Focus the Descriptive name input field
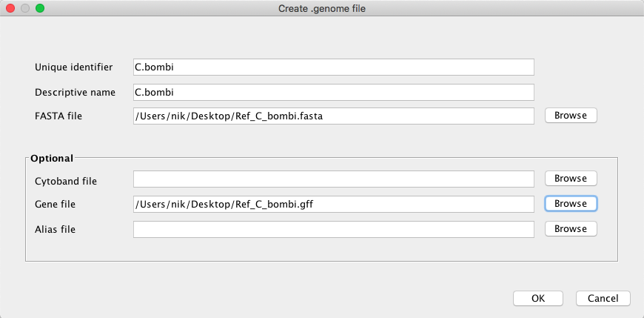This screenshot has width=644, height=318. tap(334, 92)
